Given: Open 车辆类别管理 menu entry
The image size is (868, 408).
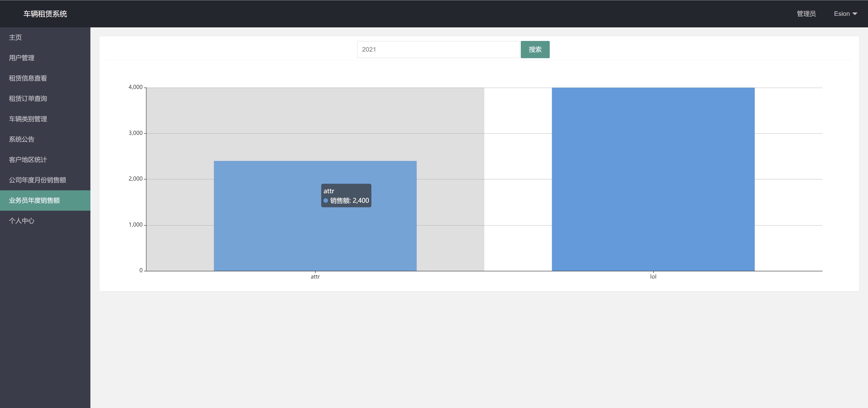Looking at the screenshot, I should pos(28,119).
